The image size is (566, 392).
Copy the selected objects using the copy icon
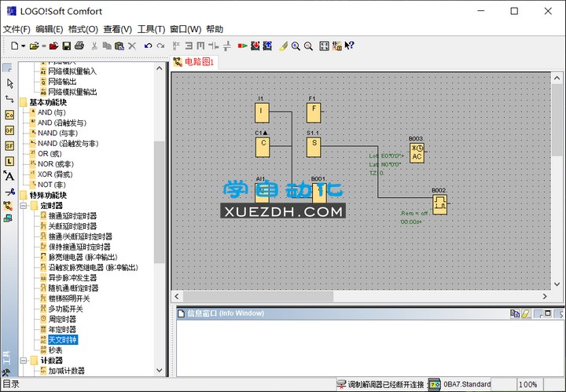[x=107, y=46]
